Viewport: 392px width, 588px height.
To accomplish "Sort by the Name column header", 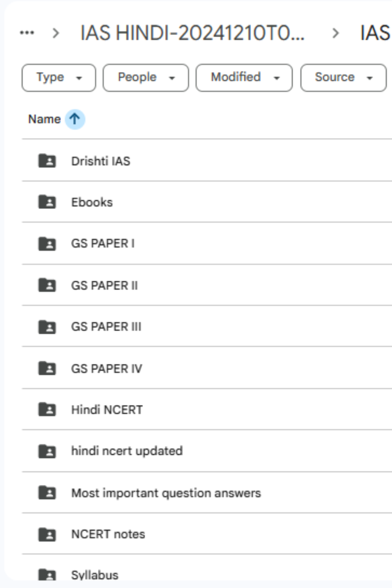I will 44,119.
